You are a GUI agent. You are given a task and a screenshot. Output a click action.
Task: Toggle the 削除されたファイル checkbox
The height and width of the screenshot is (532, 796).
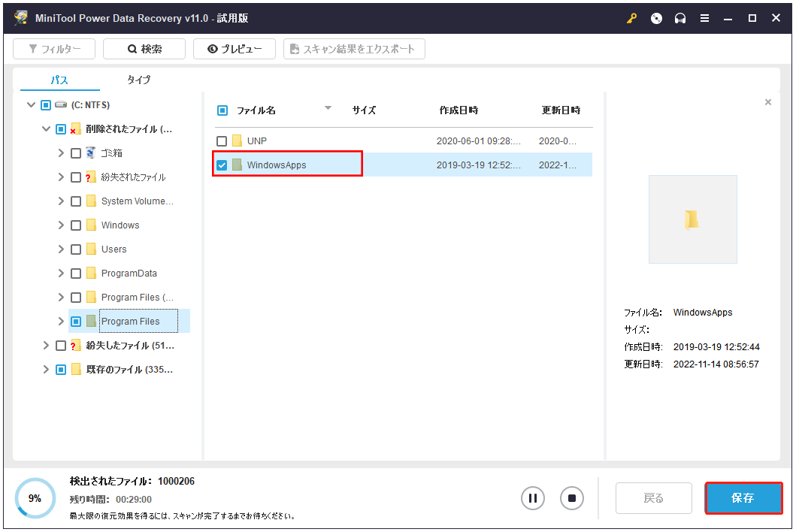coord(61,129)
